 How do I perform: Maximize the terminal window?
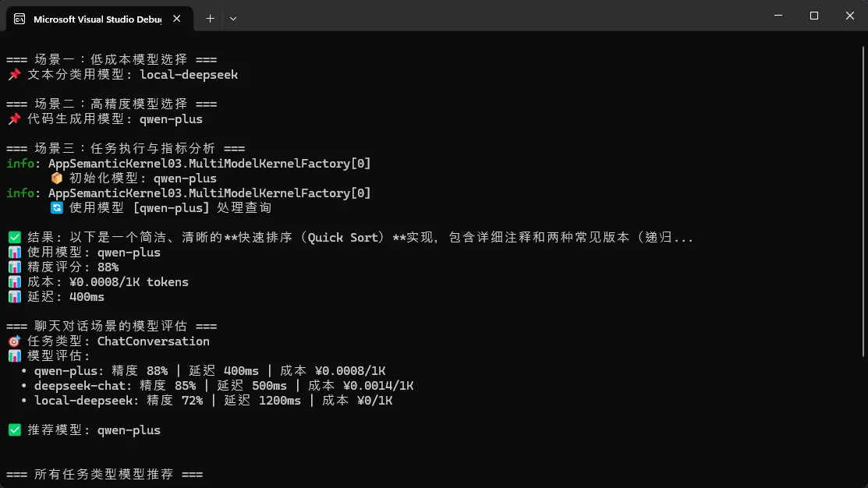coord(814,16)
